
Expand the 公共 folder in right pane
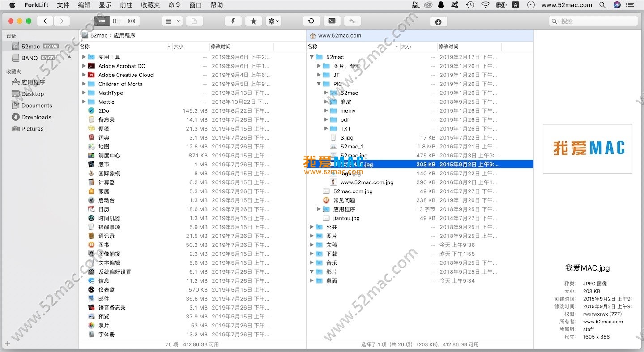coord(312,227)
